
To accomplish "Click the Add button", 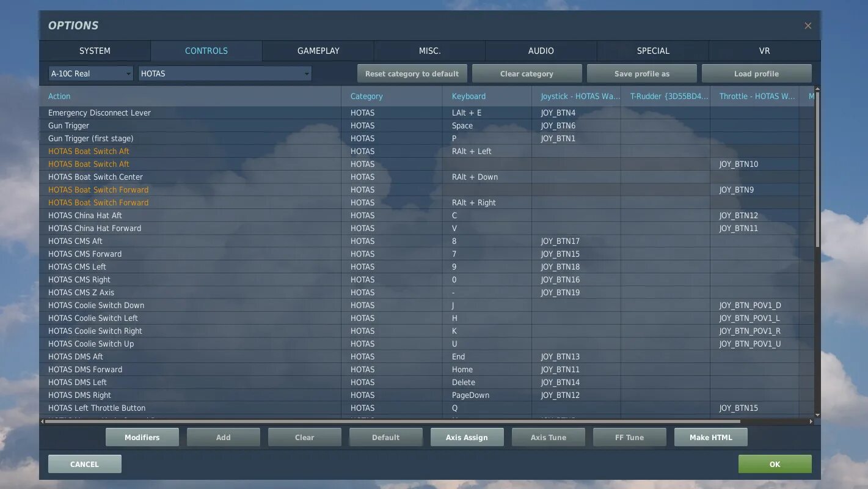I will pos(223,437).
